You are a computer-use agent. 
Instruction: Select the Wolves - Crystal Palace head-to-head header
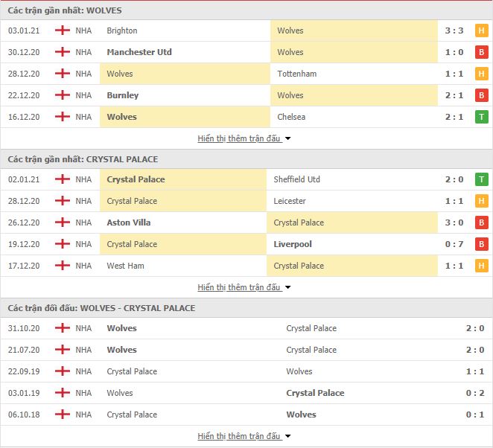(x=246, y=308)
